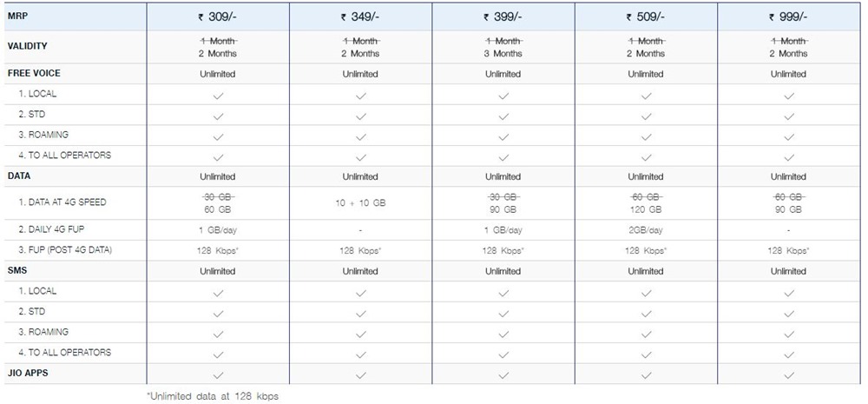Select the ₹ 999/- plan price header
868x404 pixels.
tap(788, 17)
